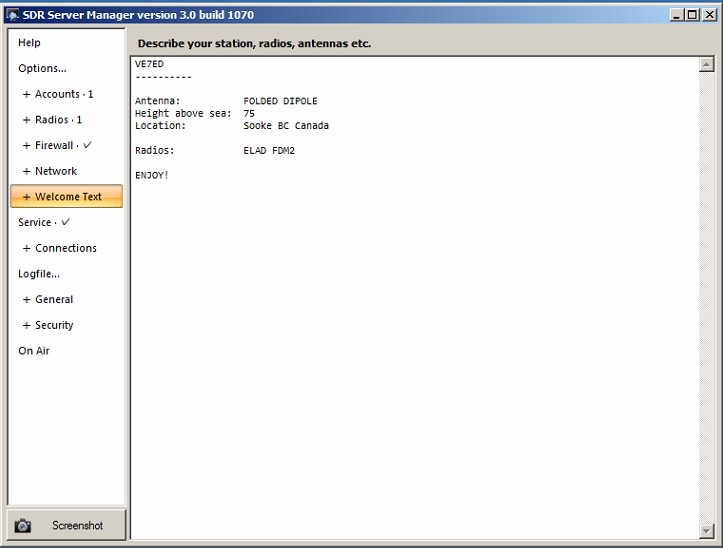Click the SDR Server Manager title bar icon
This screenshot has width=723, height=548.
[x=12, y=15]
